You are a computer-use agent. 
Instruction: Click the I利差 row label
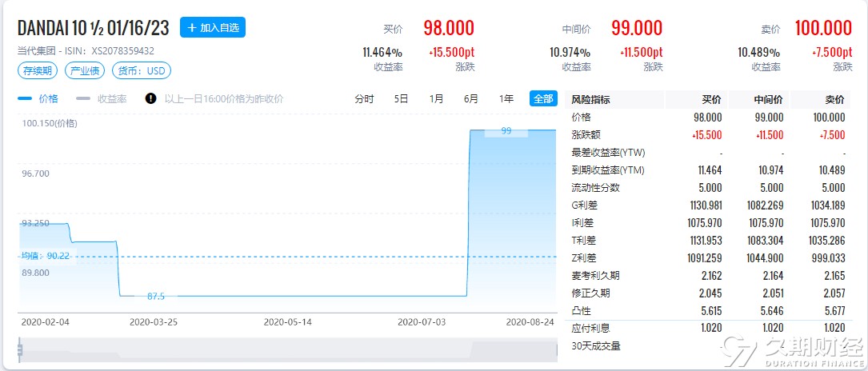(x=582, y=223)
